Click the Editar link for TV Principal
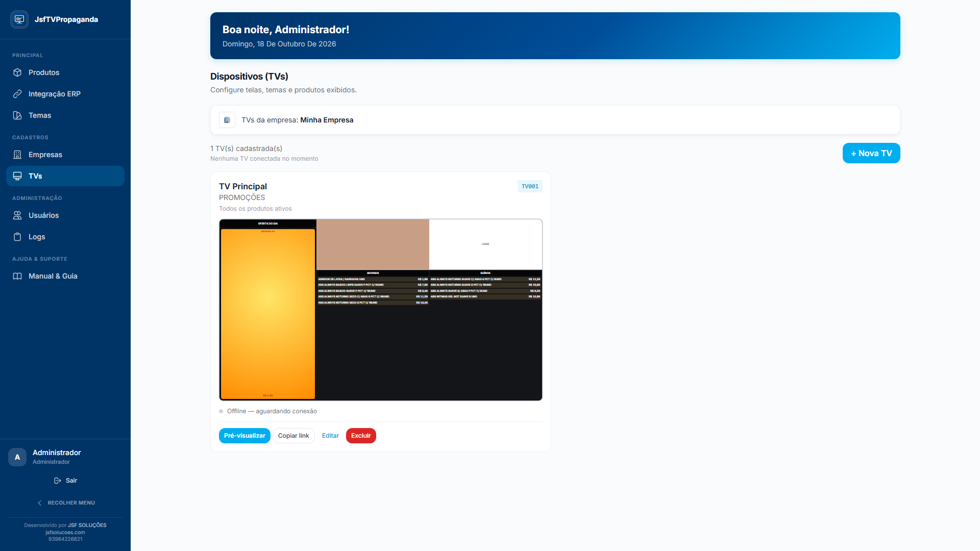The width and height of the screenshot is (980, 551). coord(330,436)
